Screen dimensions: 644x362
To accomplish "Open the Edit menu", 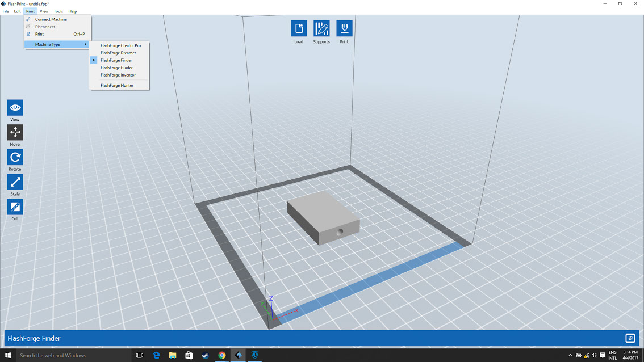I will [x=17, y=11].
